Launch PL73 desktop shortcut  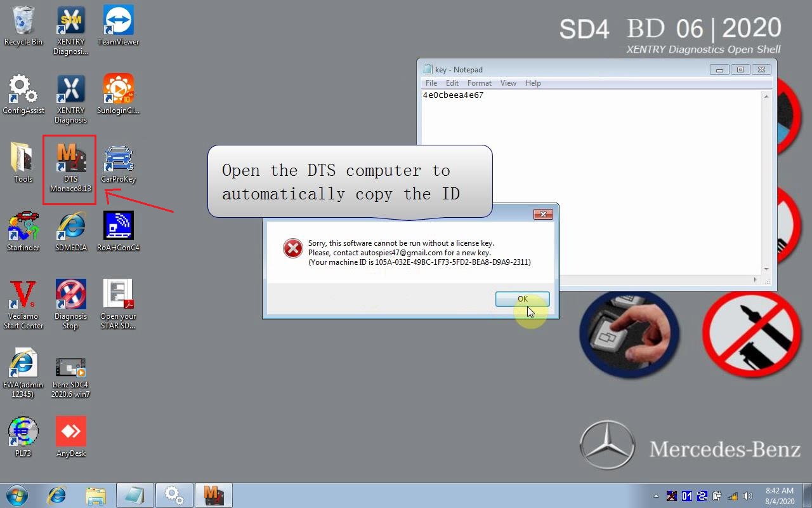click(23, 438)
